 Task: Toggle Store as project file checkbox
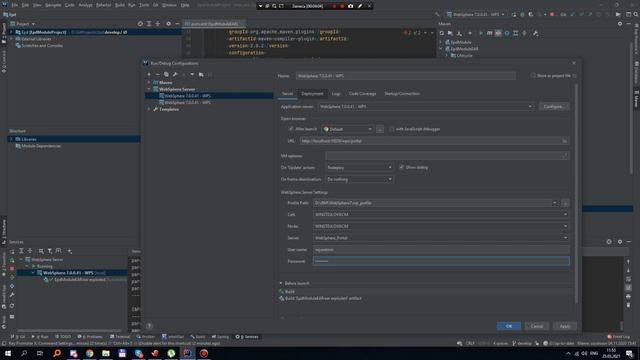coord(533,76)
